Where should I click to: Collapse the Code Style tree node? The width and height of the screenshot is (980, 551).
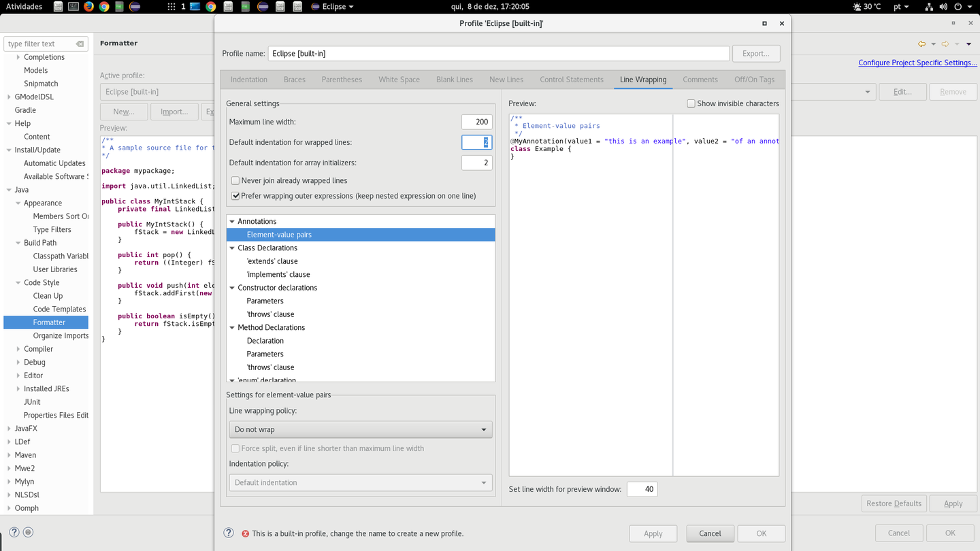(18, 282)
